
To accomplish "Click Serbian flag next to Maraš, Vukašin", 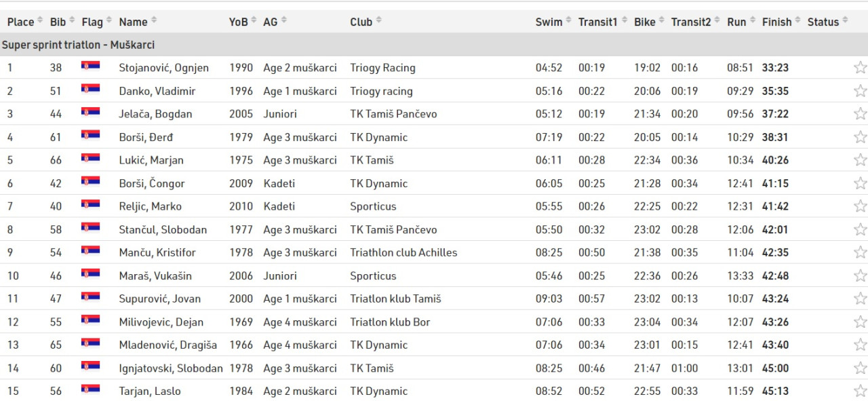I will 90,273.
